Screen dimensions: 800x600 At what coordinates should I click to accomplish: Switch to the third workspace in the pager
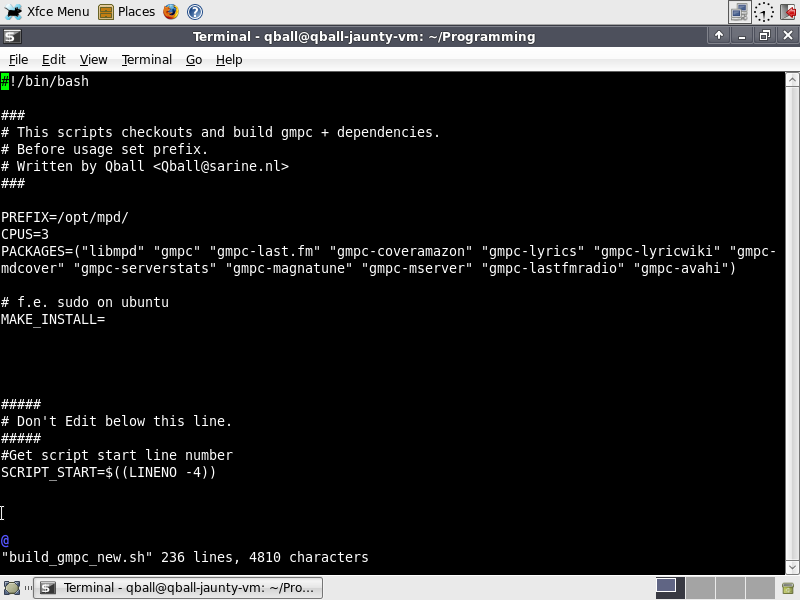tap(730, 588)
